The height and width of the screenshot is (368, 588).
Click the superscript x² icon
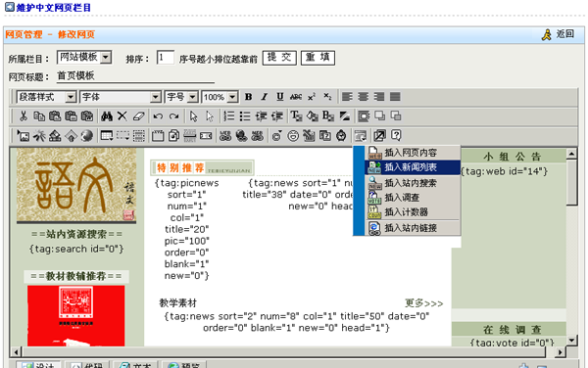point(312,97)
